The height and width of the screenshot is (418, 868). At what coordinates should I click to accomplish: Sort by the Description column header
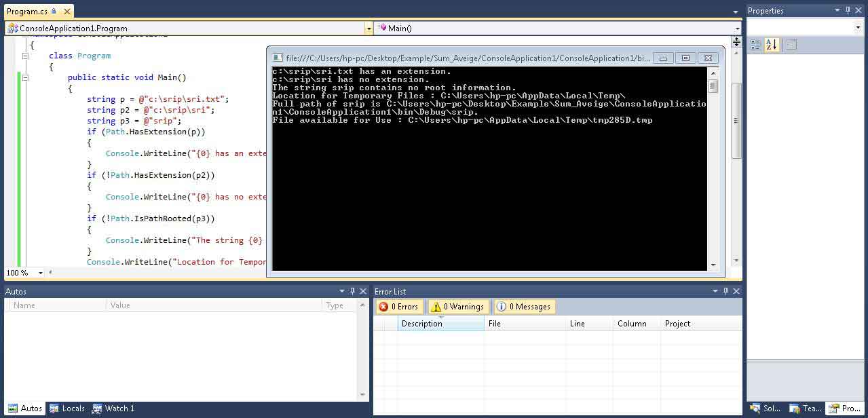coord(440,324)
